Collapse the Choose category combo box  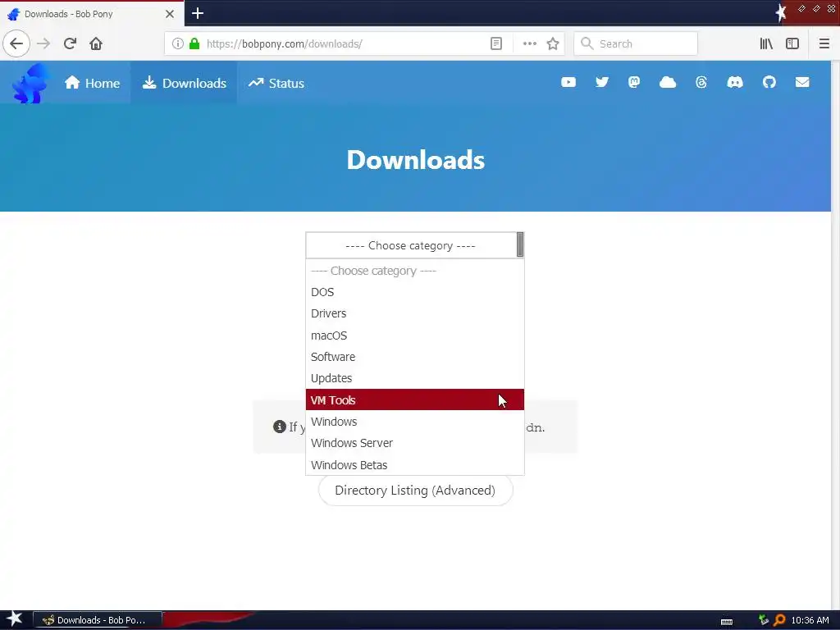point(414,245)
